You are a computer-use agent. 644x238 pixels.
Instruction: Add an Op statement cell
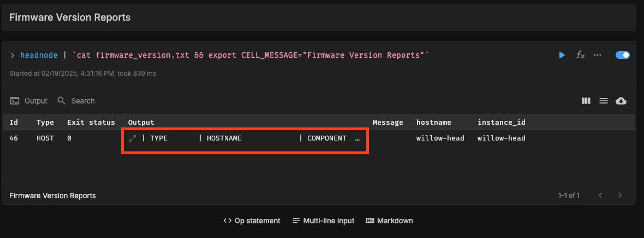click(x=252, y=221)
